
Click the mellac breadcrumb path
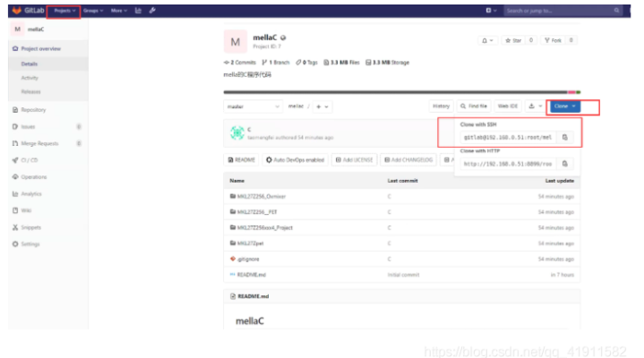(x=296, y=107)
